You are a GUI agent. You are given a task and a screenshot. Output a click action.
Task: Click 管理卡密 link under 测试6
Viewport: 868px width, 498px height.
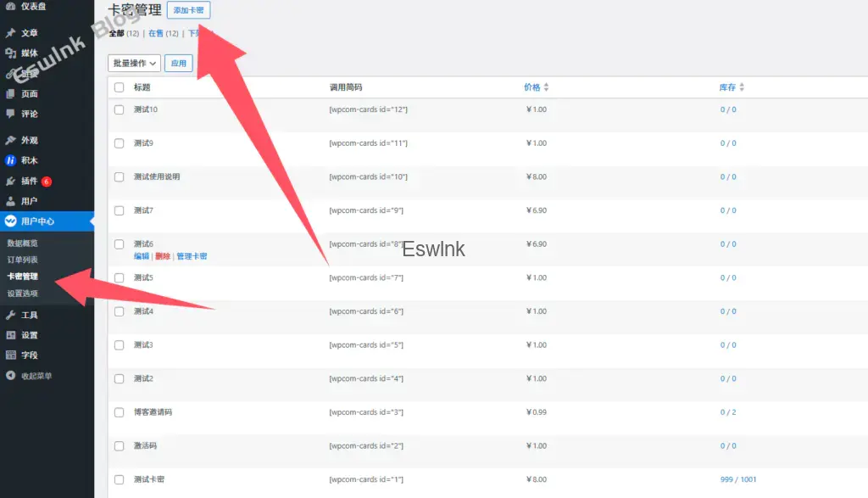[192, 256]
